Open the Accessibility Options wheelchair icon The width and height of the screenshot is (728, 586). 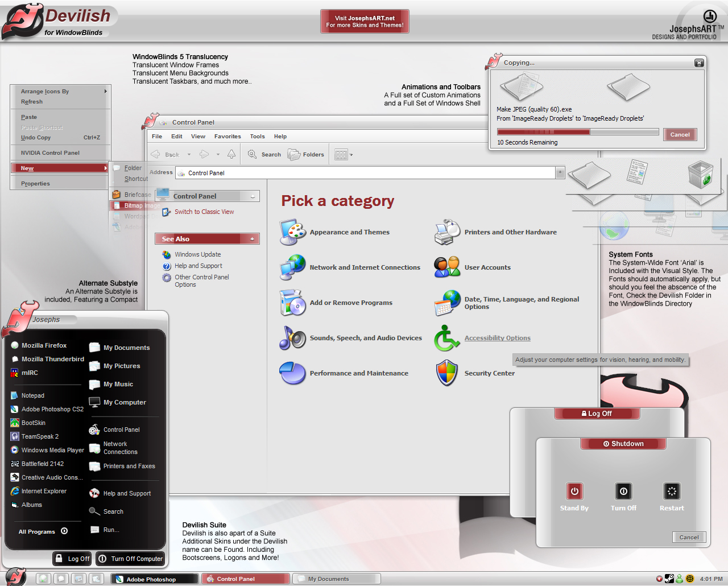click(447, 338)
